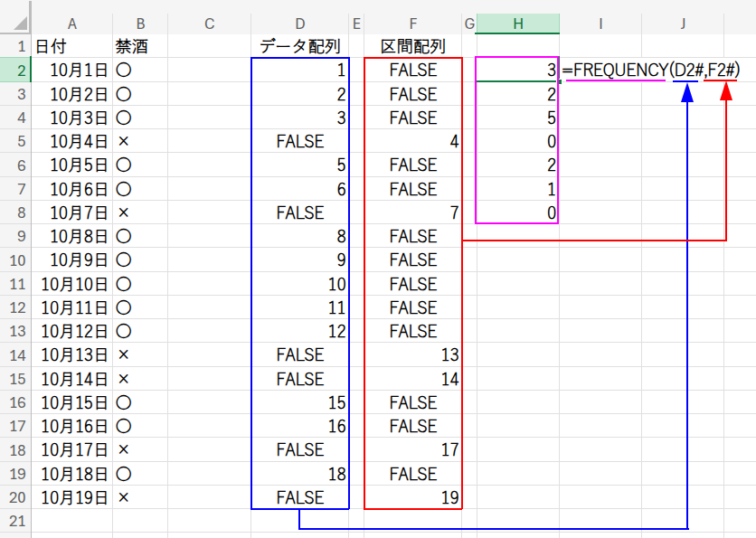756x538 pixels.
Task: Select the 10月19日 date cell
Action: pyautogui.click(x=72, y=497)
